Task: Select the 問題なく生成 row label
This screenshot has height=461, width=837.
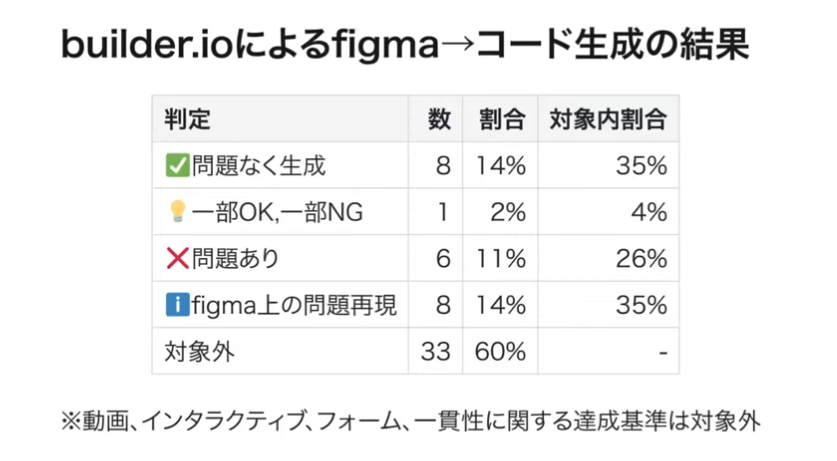Action: click(257, 166)
